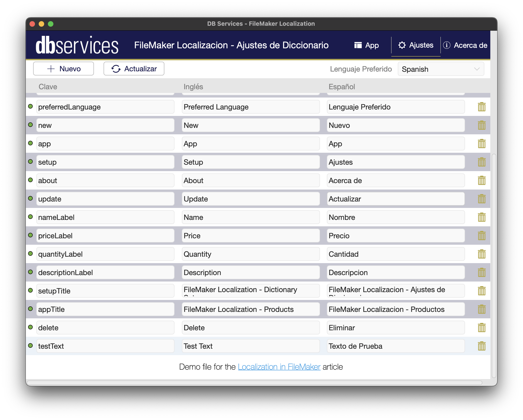This screenshot has width=523, height=420.
Task: Click the + Nuevo button
Action: (63, 69)
